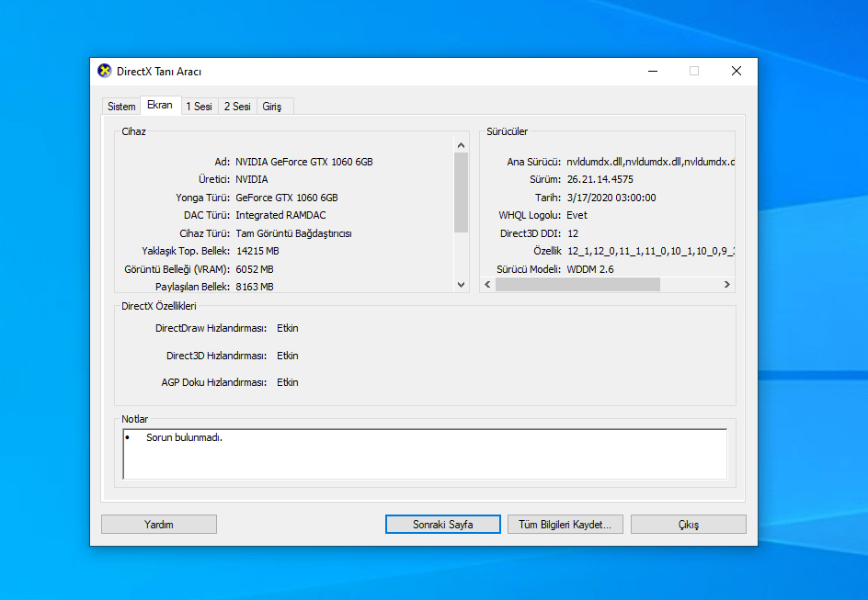Click the device name NVIDIA GeForce GTX 1060 6GB
This screenshot has height=600, width=868.
304,162
